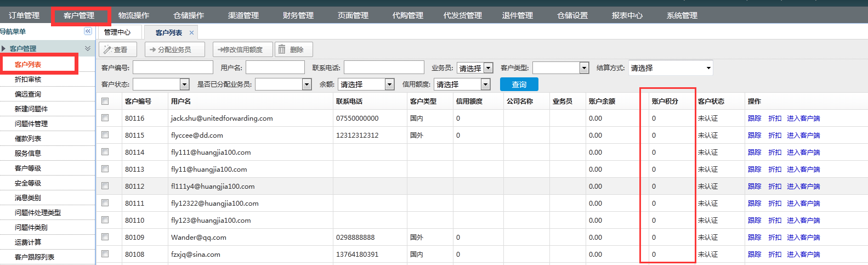The image size is (868, 265).
Task: Select 问题件处理类型 in the sidebar
Action: pos(38,213)
